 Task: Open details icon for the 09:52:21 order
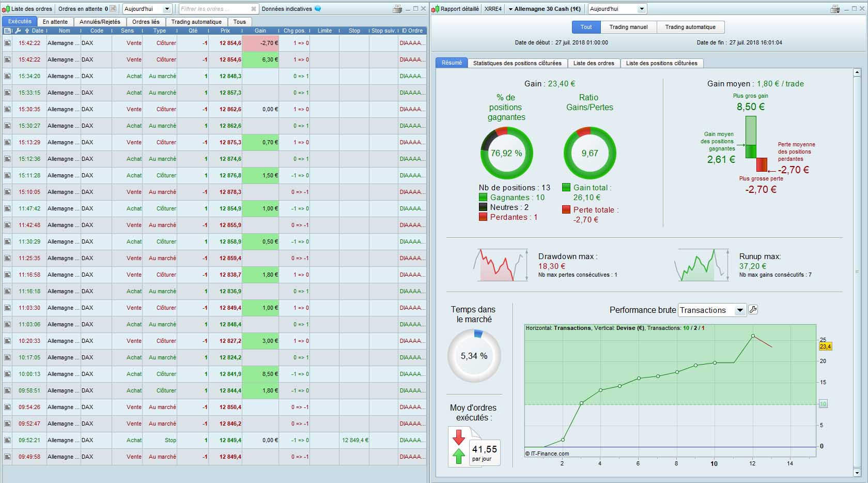click(7, 440)
